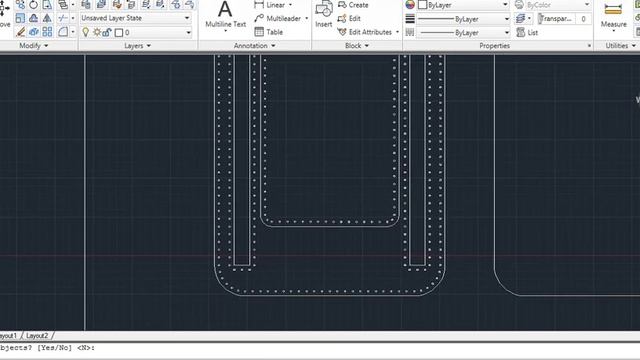The width and height of the screenshot is (640, 360).
Task: Click the Linear dimension icon
Action: pyautogui.click(x=259, y=5)
